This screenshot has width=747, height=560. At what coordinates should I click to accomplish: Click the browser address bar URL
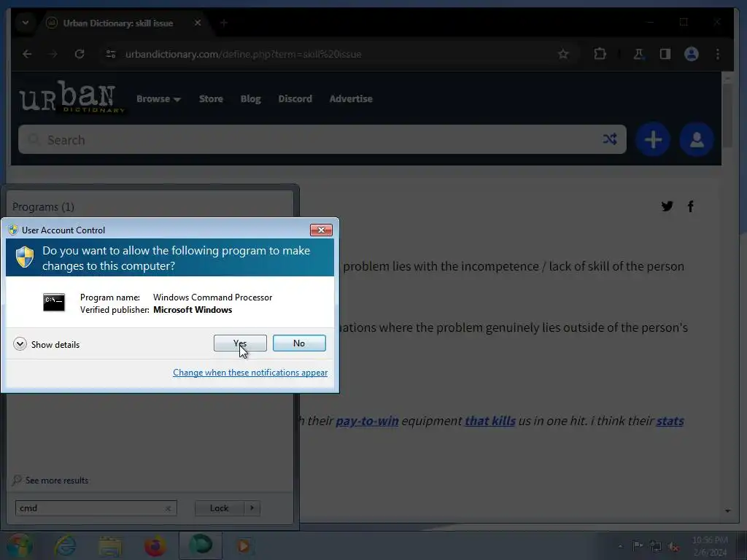(x=243, y=54)
